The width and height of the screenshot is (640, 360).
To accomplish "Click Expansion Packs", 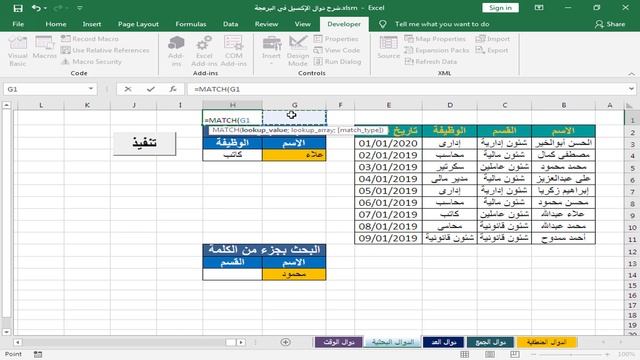I will 437,50.
